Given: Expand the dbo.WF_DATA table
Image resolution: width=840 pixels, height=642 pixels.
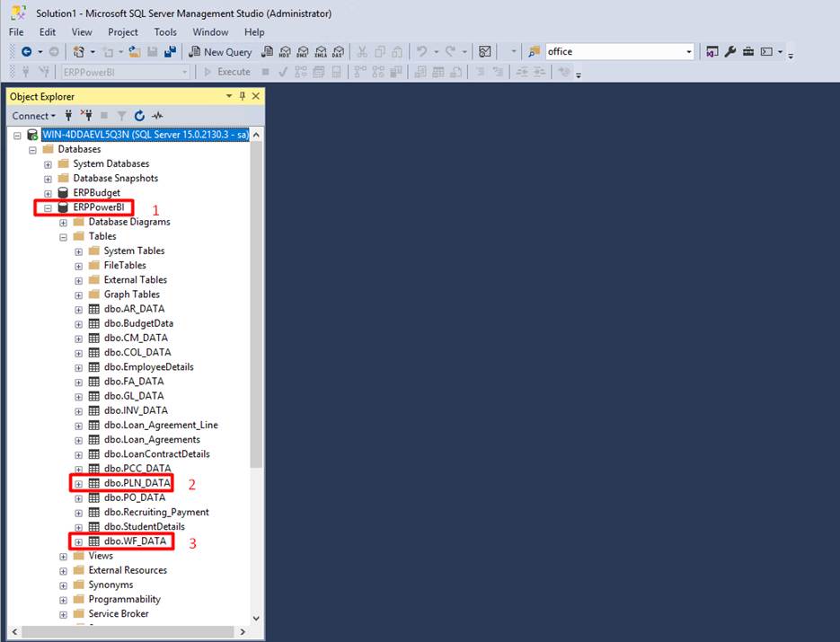Looking at the screenshot, I should pos(79,541).
